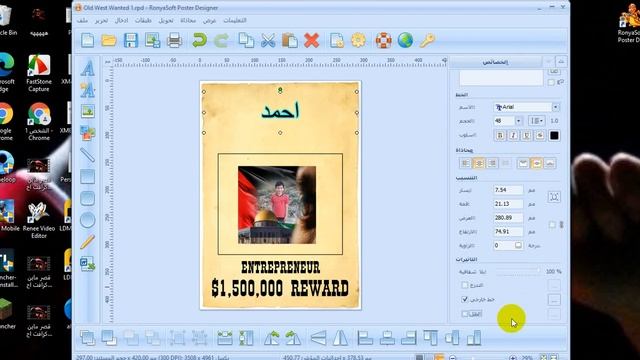
Task: Select the pencil freehand tool
Action: click(87, 242)
